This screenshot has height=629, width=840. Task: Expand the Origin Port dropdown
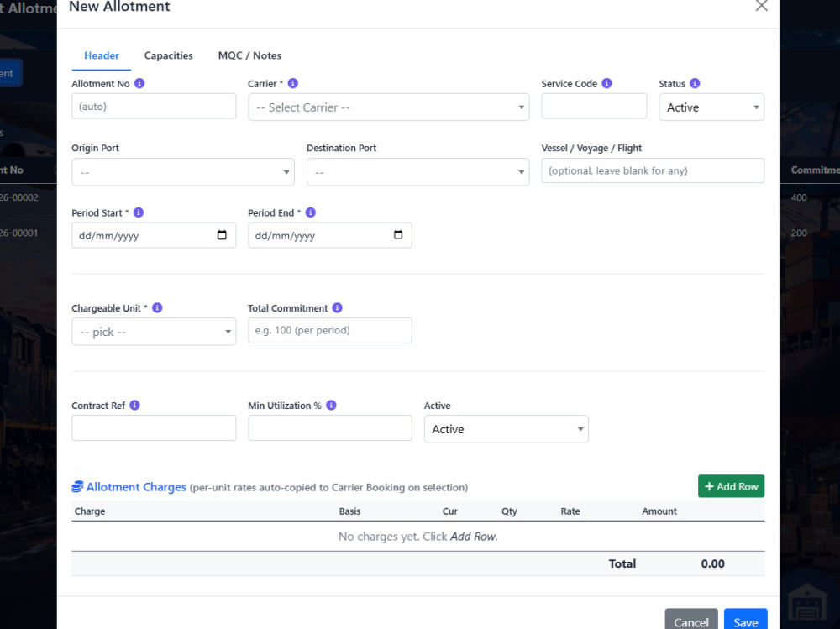[182, 172]
